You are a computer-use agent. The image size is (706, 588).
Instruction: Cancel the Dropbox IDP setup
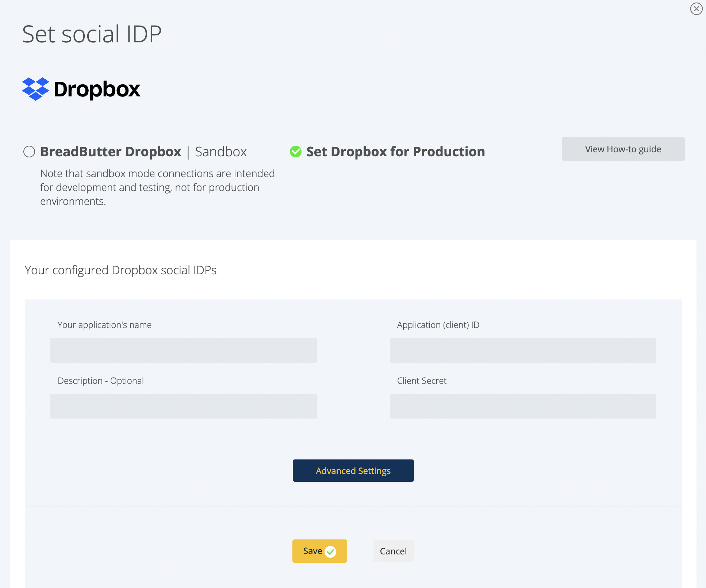(393, 551)
